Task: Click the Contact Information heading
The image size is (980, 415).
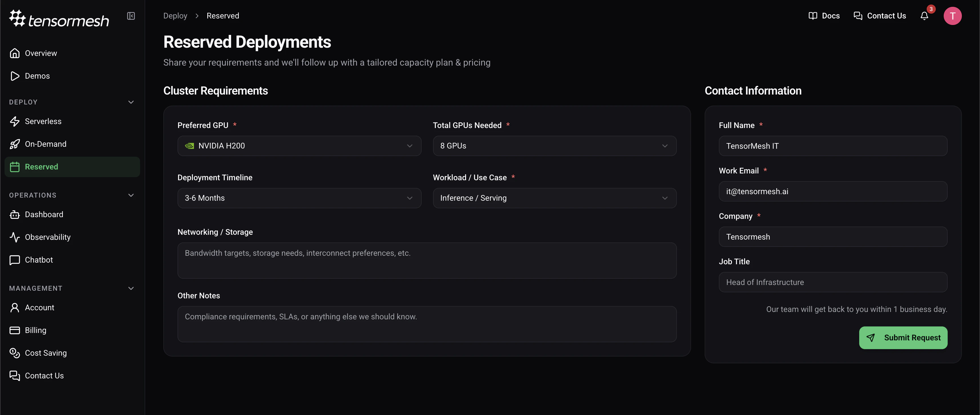Action: [753, 91]
